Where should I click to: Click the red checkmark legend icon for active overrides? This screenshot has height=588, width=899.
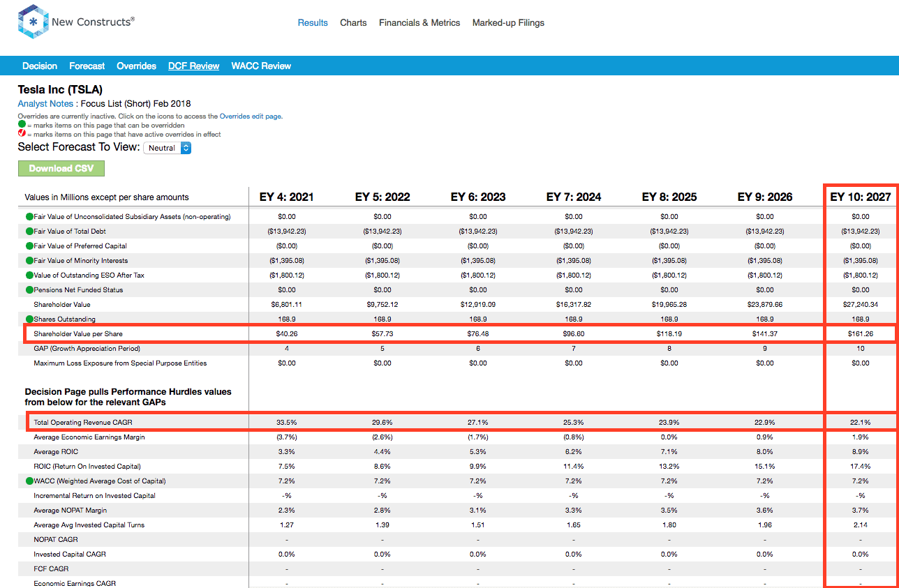pos(22,134)
